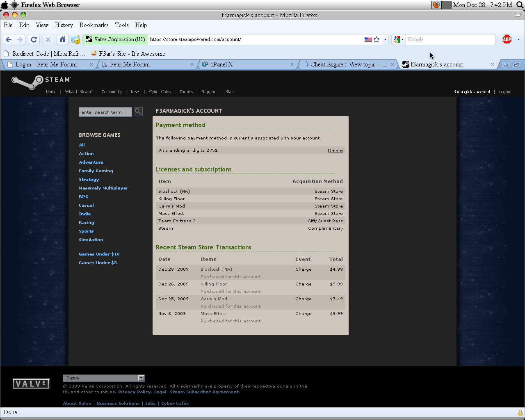Image resolution: width=525 pixels, height=420 pixels.
Task: Click the Firefox icon in the menu bar tray
Action: (x=436, y=5)
